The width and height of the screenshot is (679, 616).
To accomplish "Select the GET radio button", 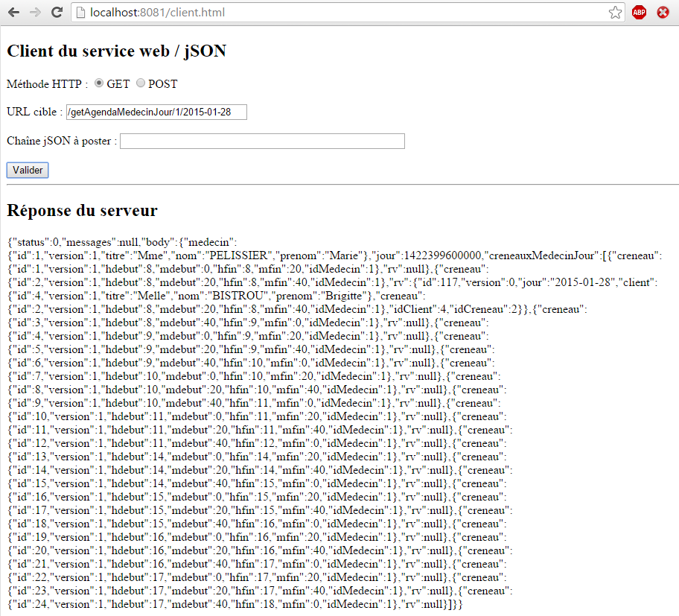I will pyautogui.click(x=100, y=83).
